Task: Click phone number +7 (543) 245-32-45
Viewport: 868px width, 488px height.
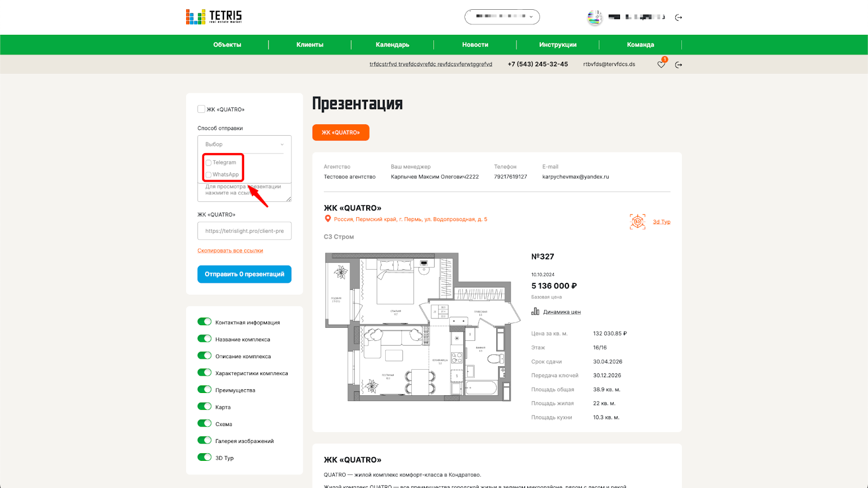Action: click(538, 64)
